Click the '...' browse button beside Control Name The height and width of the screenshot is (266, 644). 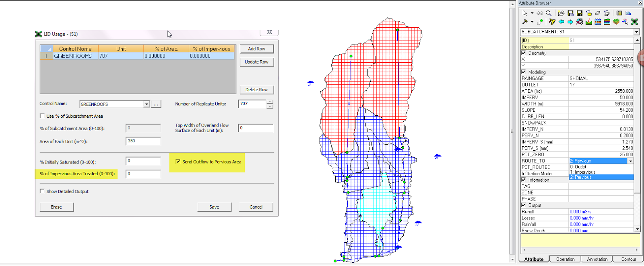(156, 104)
